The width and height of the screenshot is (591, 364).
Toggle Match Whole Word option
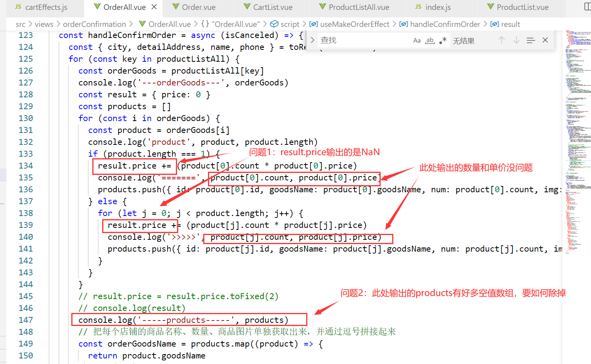430,40
